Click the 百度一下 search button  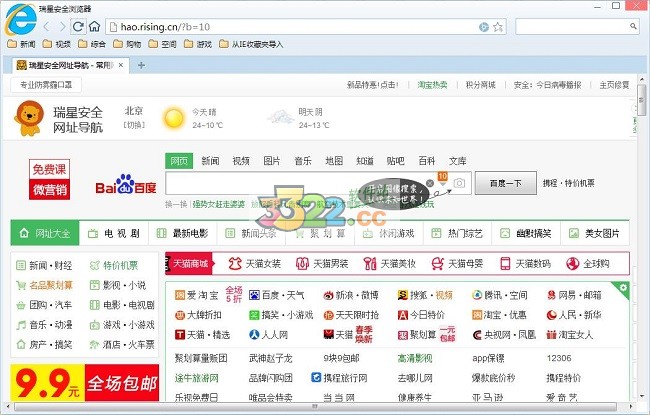click(505, 183)
